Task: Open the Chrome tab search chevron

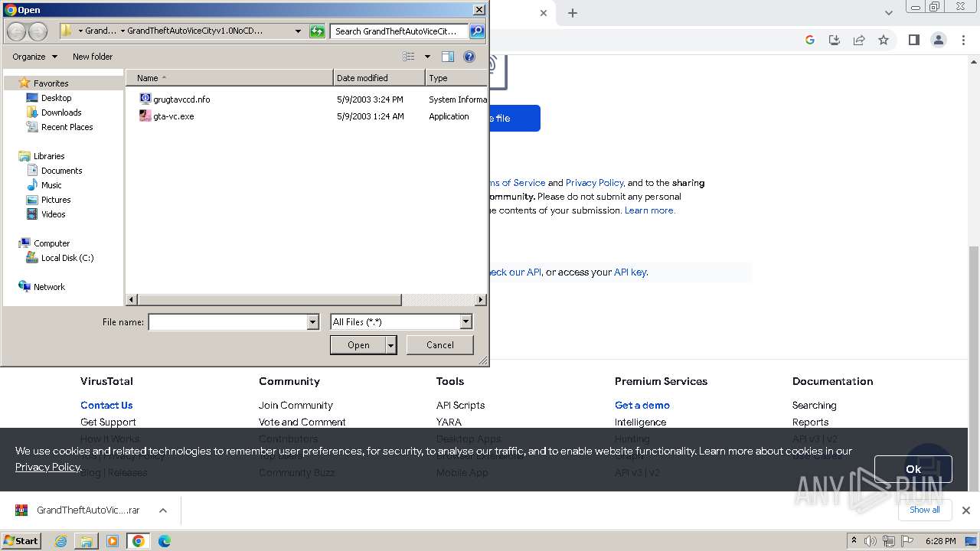Action: point(888,13)
